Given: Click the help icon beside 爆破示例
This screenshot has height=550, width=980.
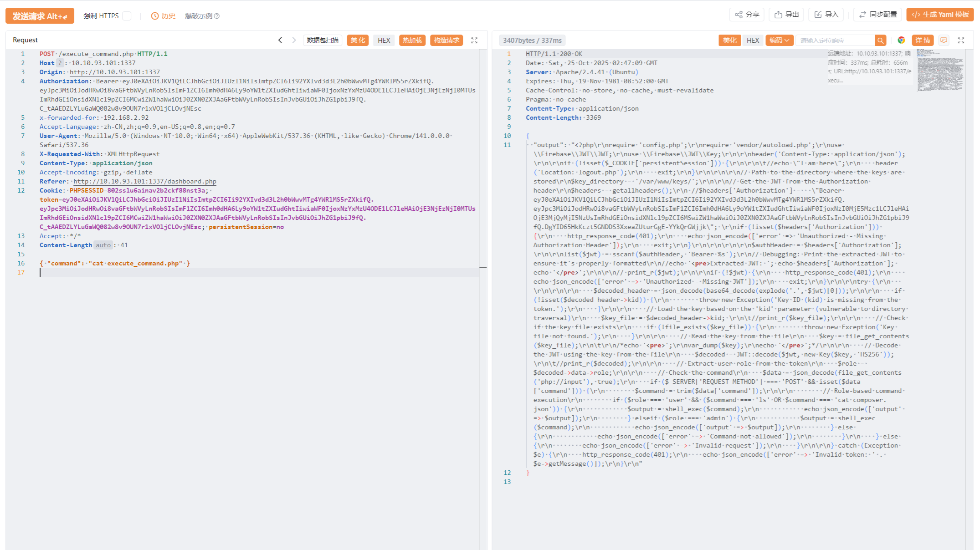Looking at the screenshot, I should 217,16.
